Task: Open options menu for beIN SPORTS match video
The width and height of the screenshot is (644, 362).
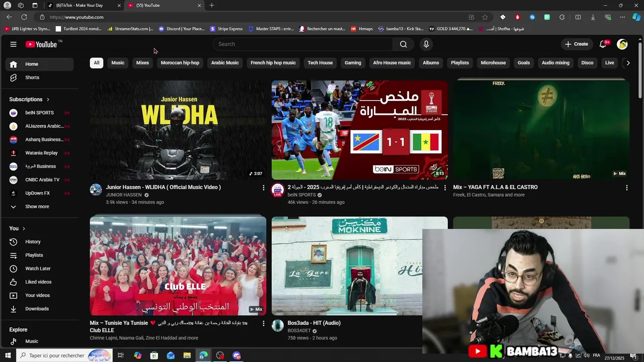Action: click(x=445, y=188)
